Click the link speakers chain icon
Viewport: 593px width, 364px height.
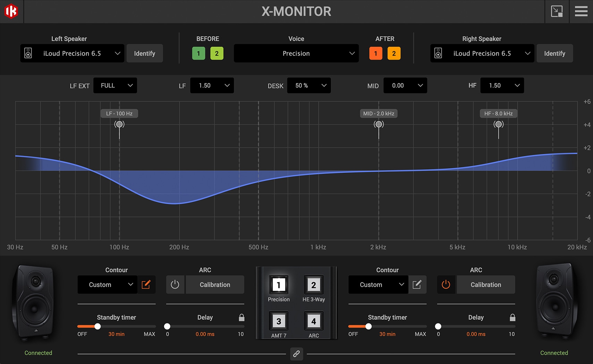[x=296, y=354]
